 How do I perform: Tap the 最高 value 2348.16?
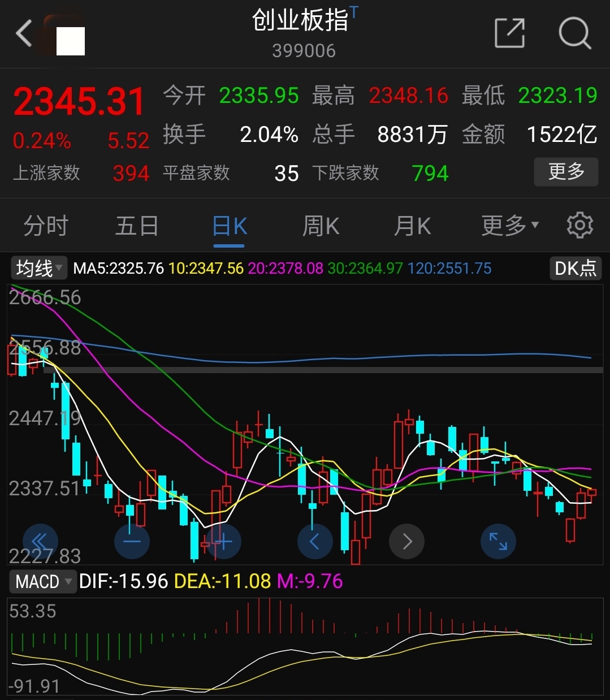coord(409,96)
